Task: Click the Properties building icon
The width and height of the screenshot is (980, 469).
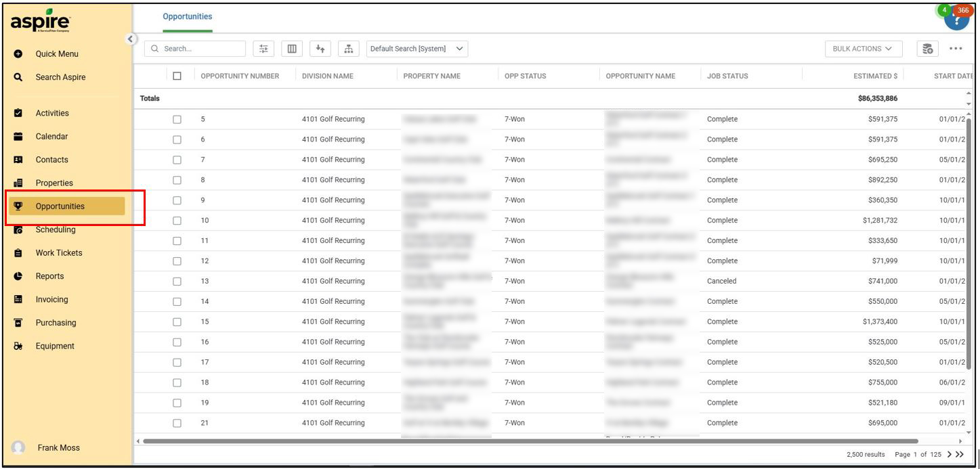Action: (x=18, y=183)
